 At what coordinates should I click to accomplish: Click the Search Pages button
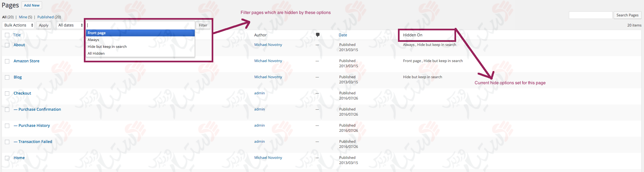tap(627, 15)
